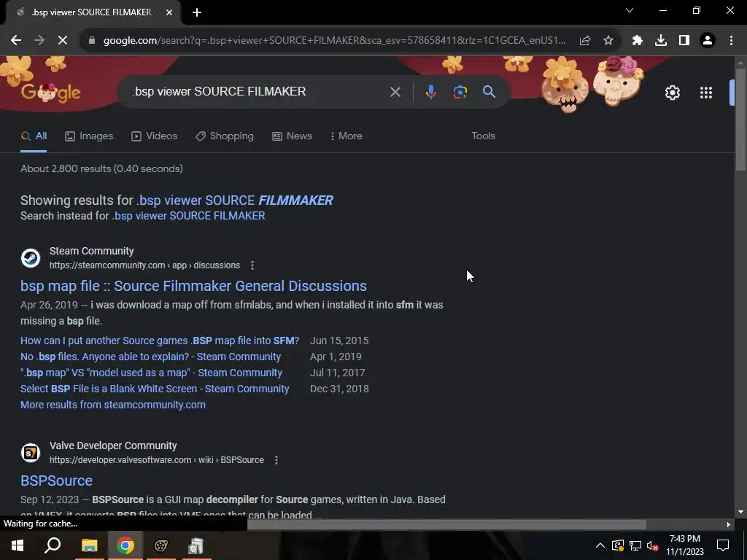Submit search with magnifier icon
The width and height of the screenshot is (747, 560).
click(x=489, y=92)
